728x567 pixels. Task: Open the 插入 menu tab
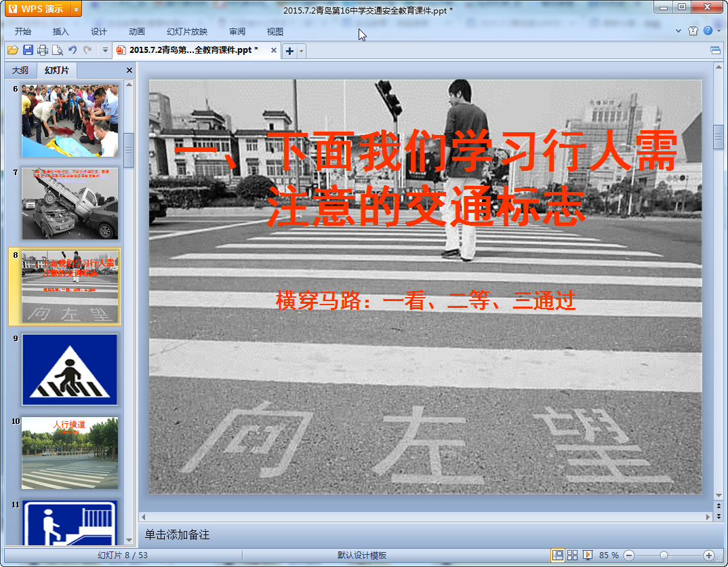[61, 31]
